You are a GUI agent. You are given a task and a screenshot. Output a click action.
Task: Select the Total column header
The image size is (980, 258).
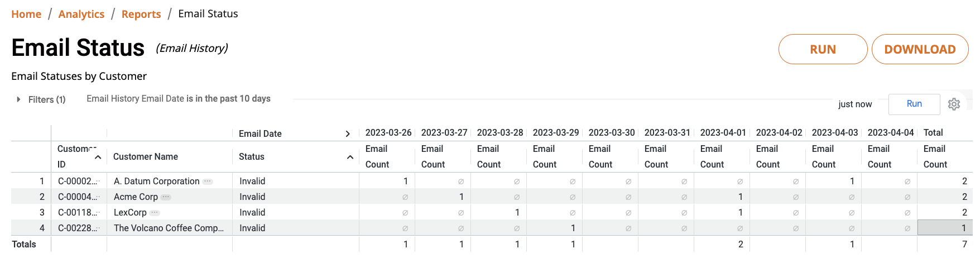pyautogui.click(x=933, y=133)
